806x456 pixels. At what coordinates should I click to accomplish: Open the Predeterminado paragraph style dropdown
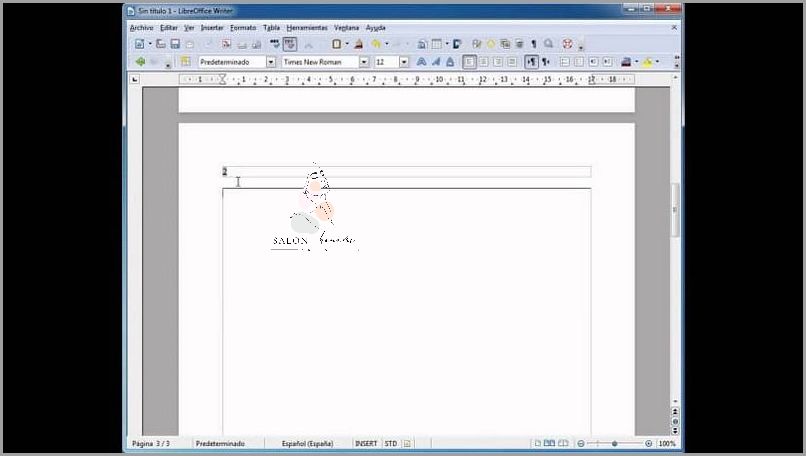[x=270, y=62]
